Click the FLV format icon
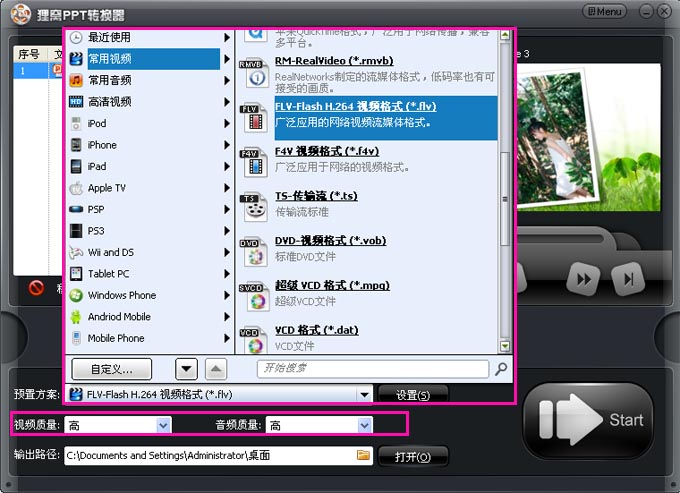Screen dimensions: 680x493 tap(253, 118)
